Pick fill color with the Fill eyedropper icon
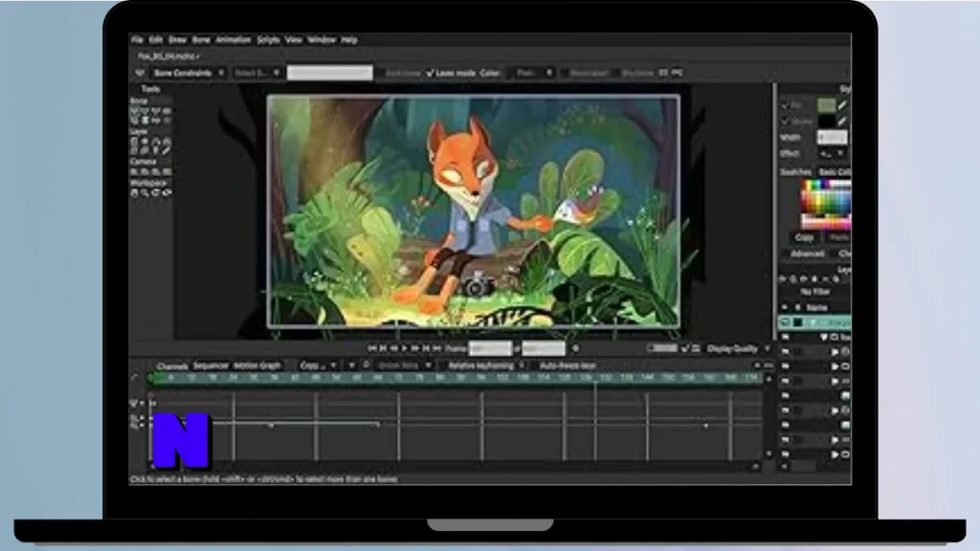The width and height of the screenshot is (980, 551). click(x=842, y=105)
